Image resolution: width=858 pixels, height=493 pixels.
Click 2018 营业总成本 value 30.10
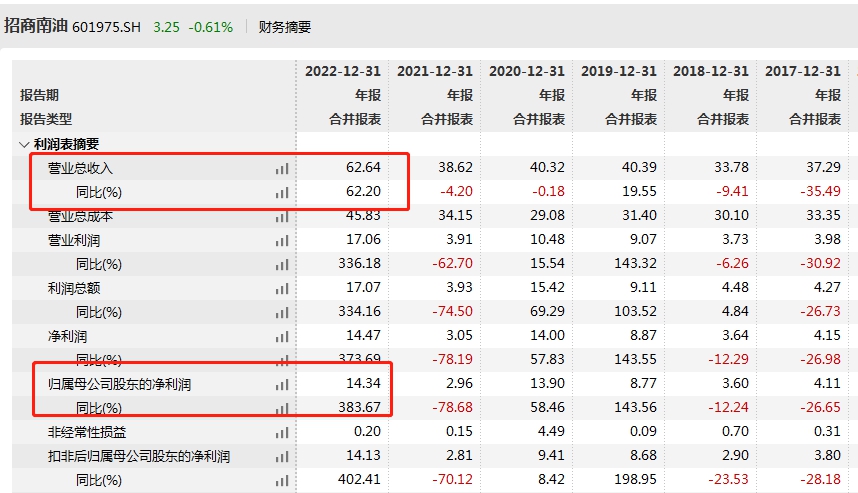click(731, 216)
